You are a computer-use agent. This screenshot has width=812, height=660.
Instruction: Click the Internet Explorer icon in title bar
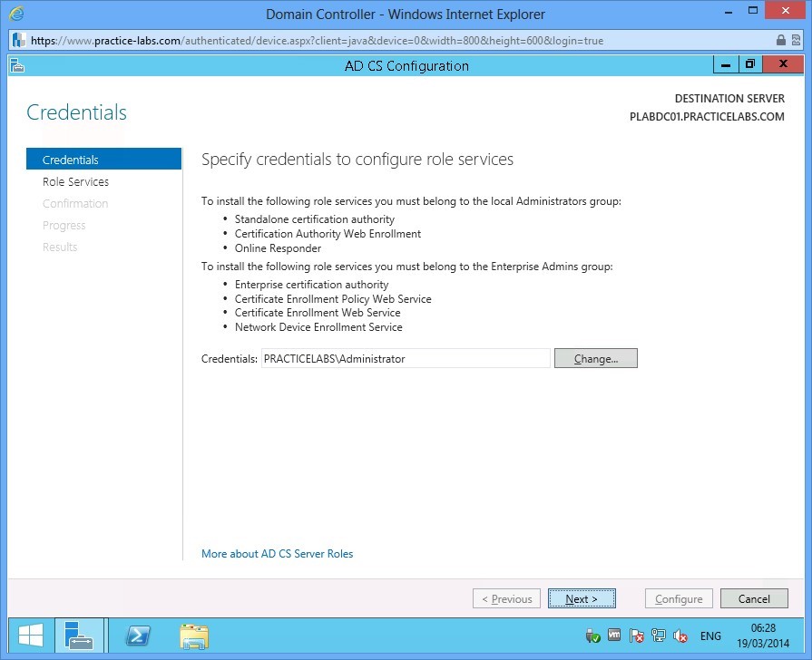pos(15,14)
